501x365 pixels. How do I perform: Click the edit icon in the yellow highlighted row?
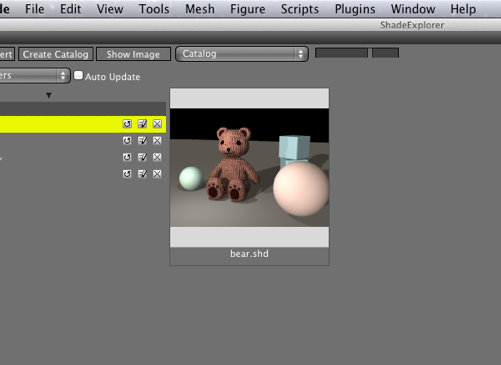coord(142,124)
